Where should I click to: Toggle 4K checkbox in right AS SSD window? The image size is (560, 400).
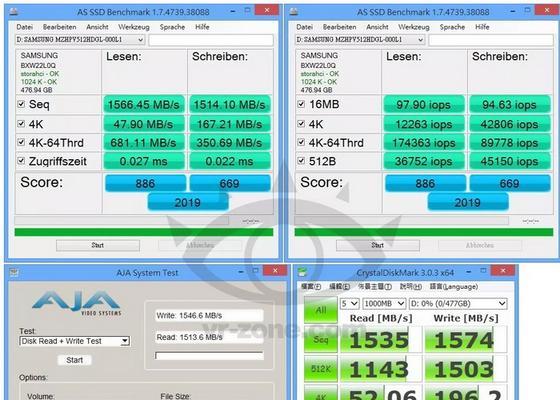[301, 124]
